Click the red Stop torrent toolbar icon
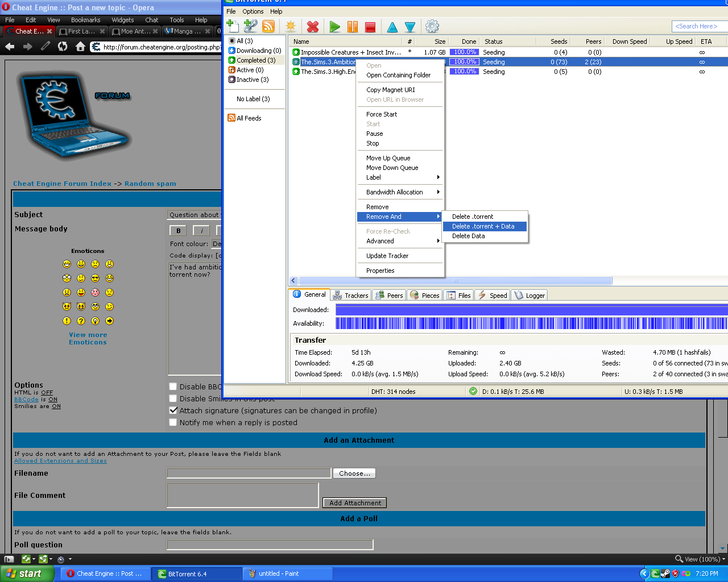 [x=370, y=27]
